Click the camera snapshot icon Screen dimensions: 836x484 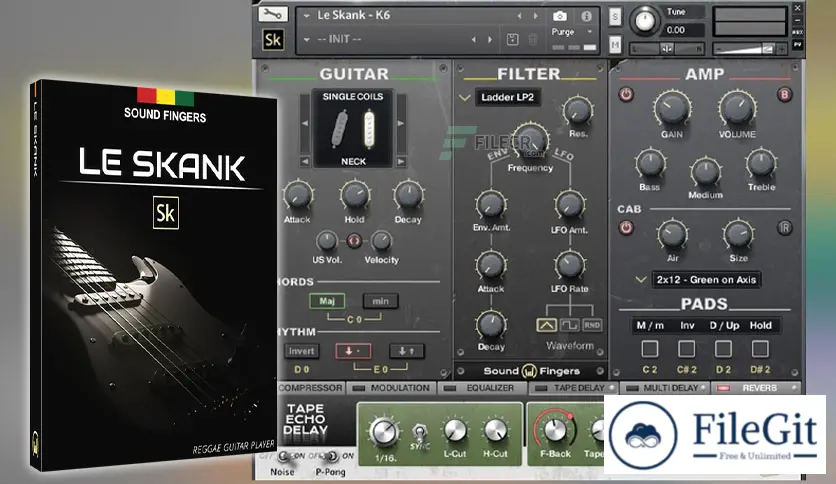pos(559,16)
